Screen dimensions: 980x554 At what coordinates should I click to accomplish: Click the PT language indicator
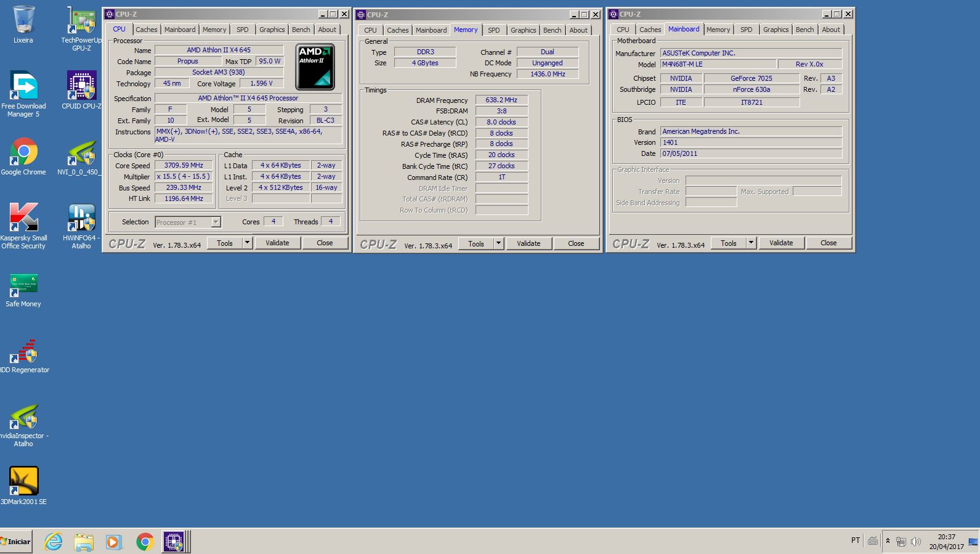pos(856,540)
